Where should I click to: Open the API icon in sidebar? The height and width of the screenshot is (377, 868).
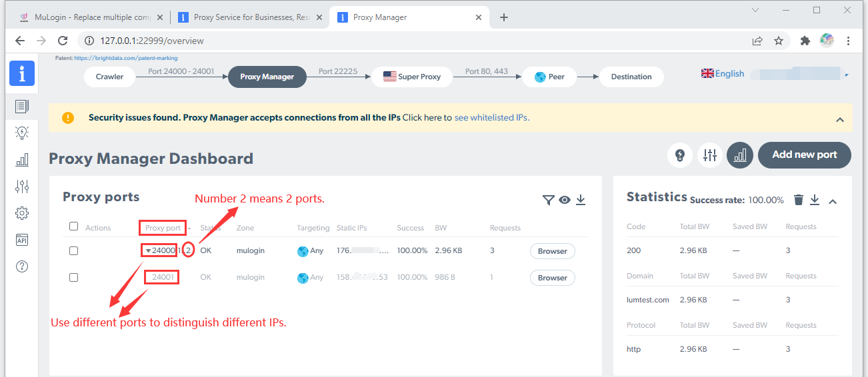(22, 240)
